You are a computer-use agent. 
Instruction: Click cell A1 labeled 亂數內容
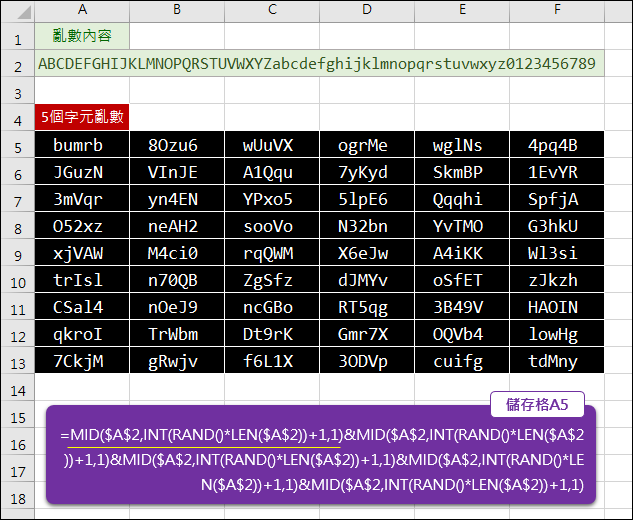coord(82,36)
